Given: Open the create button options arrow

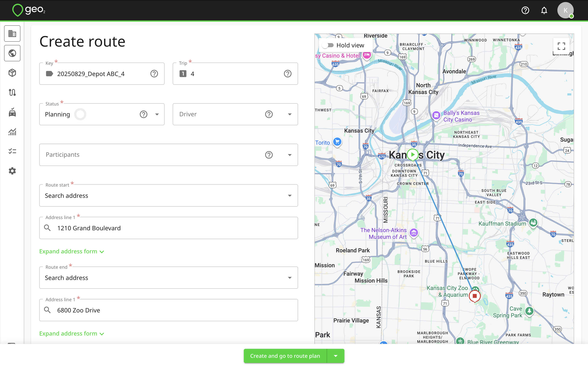Looking at the screenshot, I should coord(336,356).
